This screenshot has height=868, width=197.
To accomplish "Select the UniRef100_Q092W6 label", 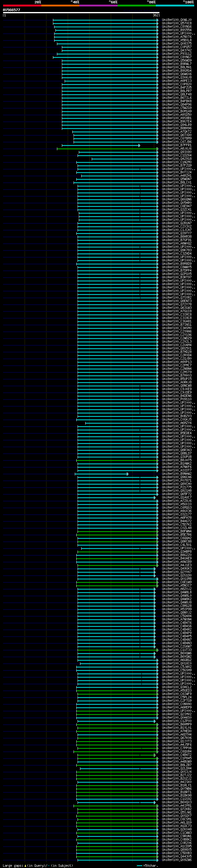I will pos(177,860).
